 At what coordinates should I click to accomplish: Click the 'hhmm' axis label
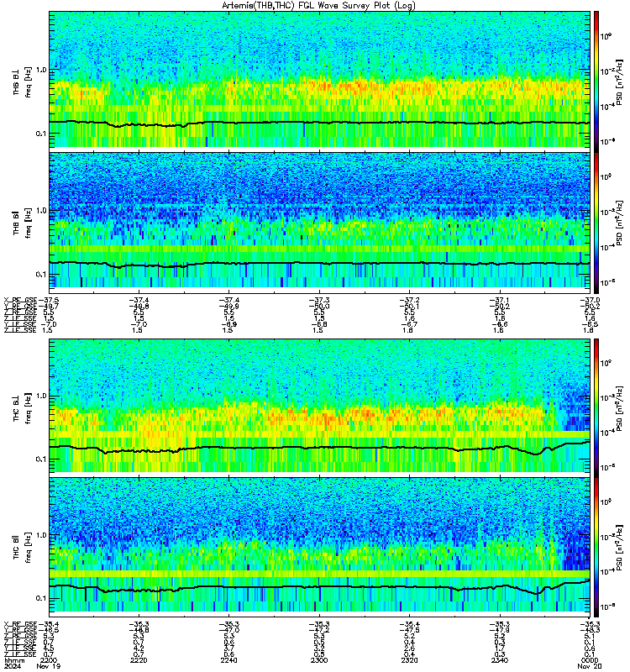point(14,660)
